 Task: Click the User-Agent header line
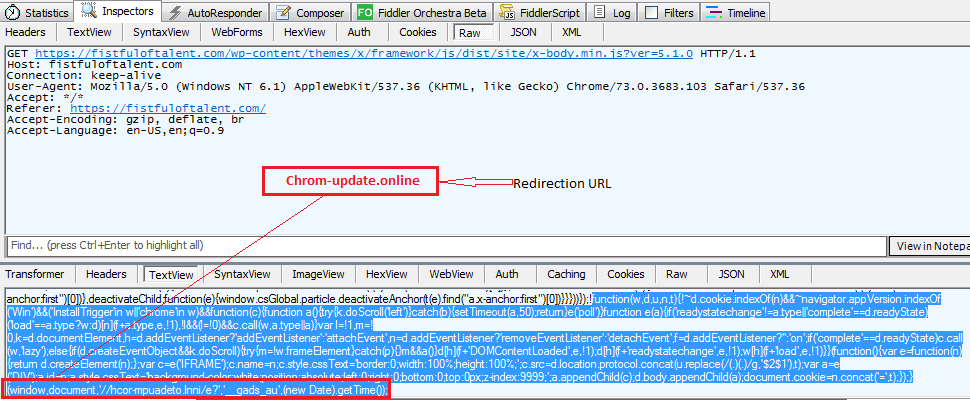pyautogui.click(x=406, y=87)
